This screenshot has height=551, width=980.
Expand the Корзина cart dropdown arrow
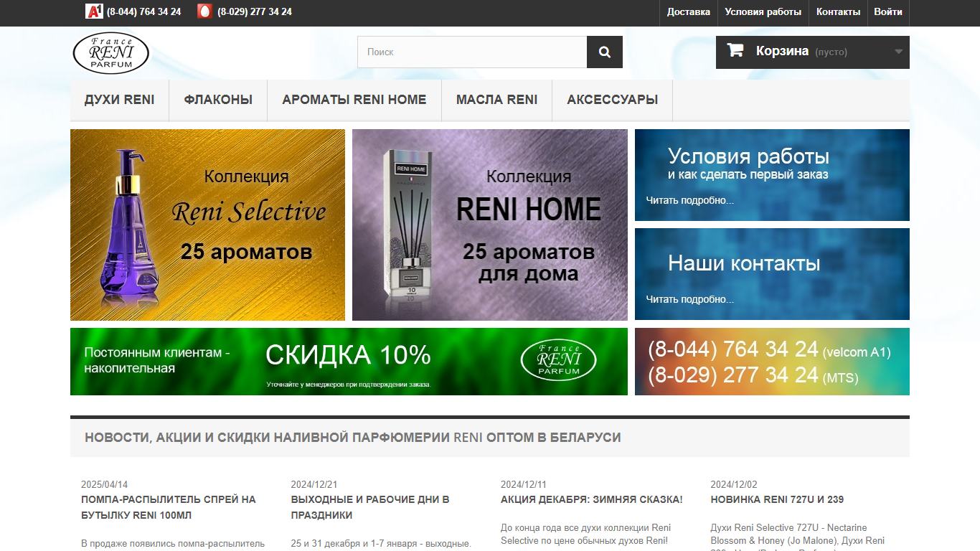pos(898,52)
